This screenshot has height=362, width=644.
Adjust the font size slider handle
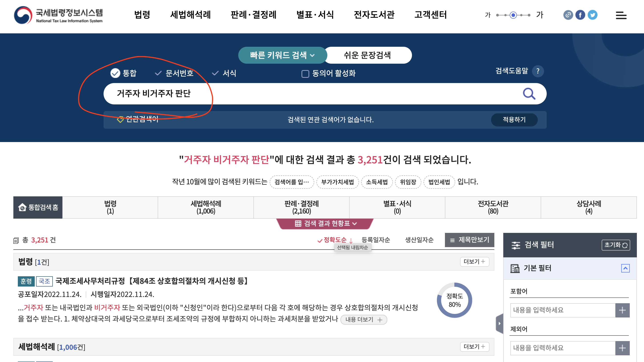coord(513,15)
